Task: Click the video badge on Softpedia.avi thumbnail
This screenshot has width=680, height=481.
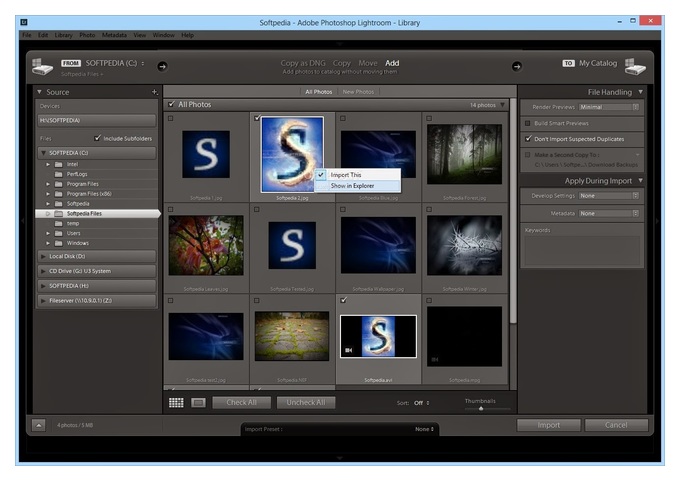Action: pos(349,350)
